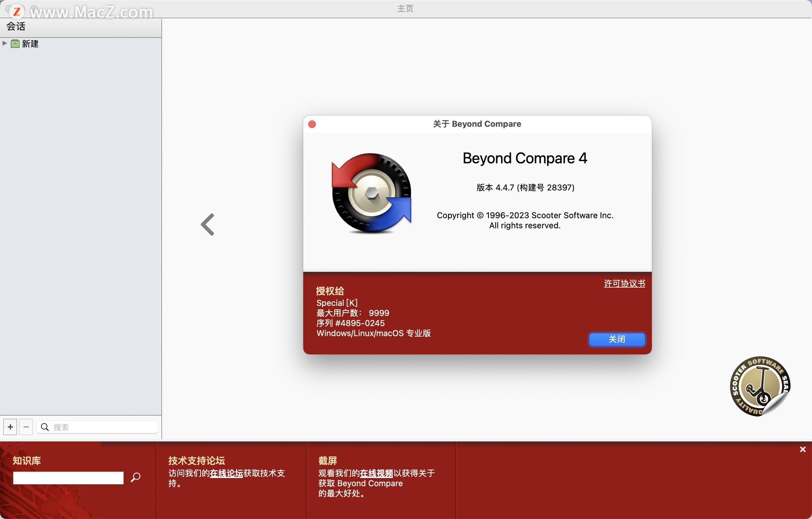This screenshot has width=812, height=519.
Task: Switch to the 主页 tab
Action: 405,8
